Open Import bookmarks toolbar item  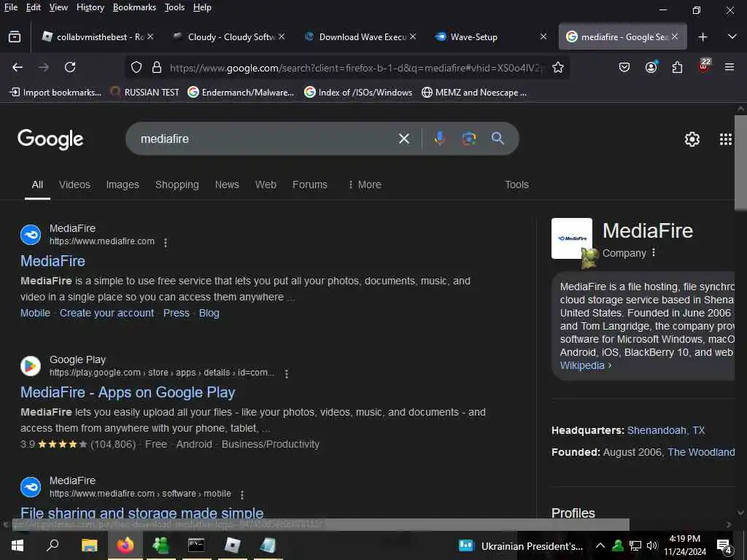(x=55, y=93)
